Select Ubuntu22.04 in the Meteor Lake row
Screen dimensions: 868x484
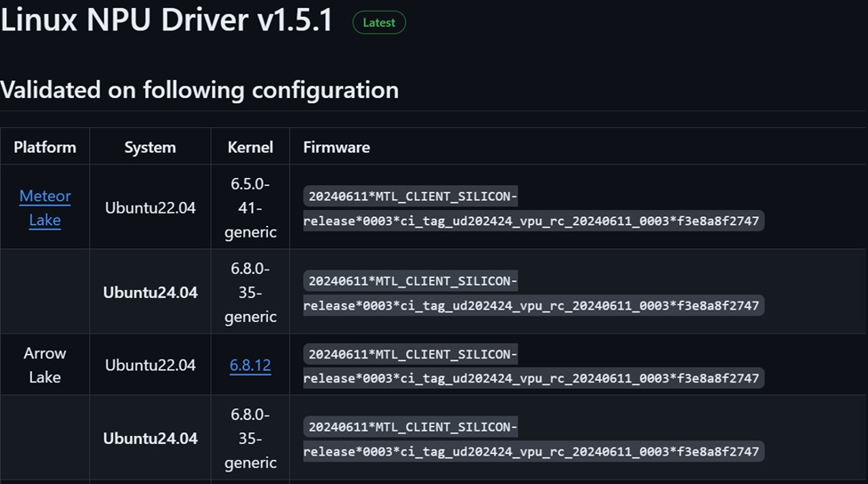(150, 208)
